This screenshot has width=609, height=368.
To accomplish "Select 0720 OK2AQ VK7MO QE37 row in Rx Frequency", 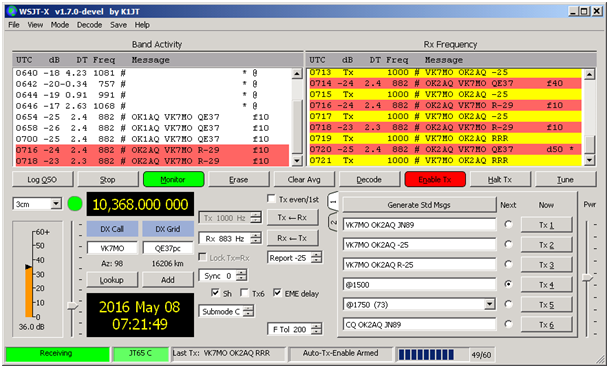I will (x=445, y=149).
